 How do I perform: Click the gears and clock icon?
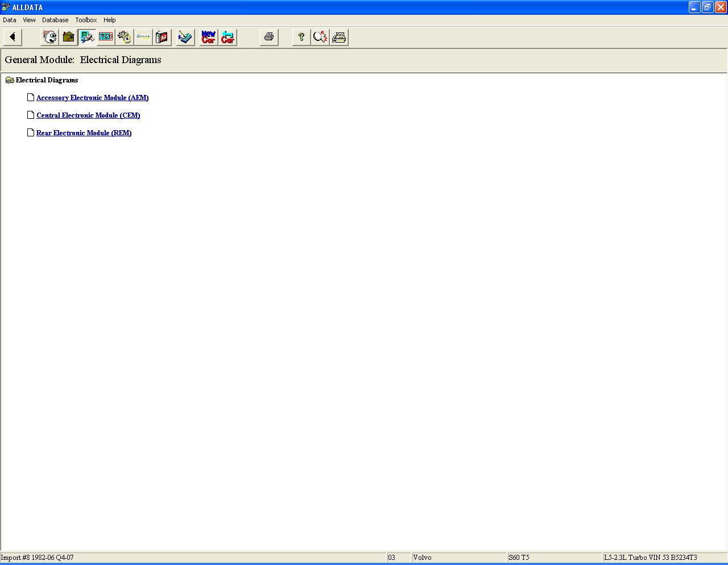click(x=125, y=38)
